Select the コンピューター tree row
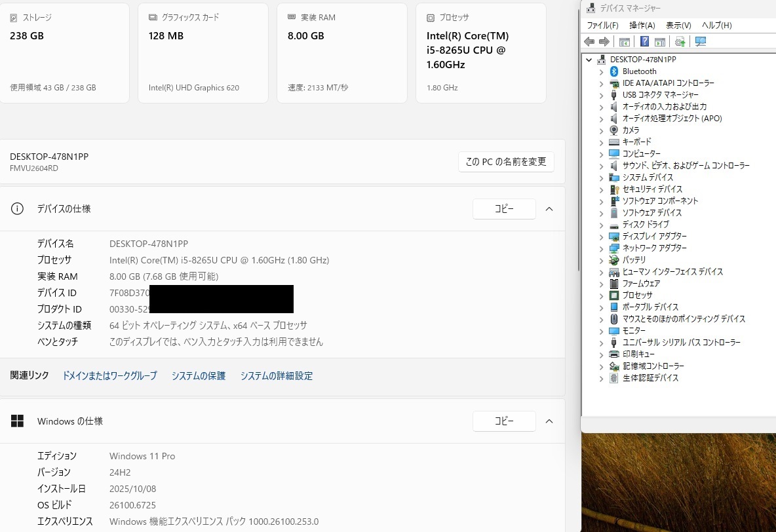Viewport: 776px width, 532px height. click(x=641, y=154)
